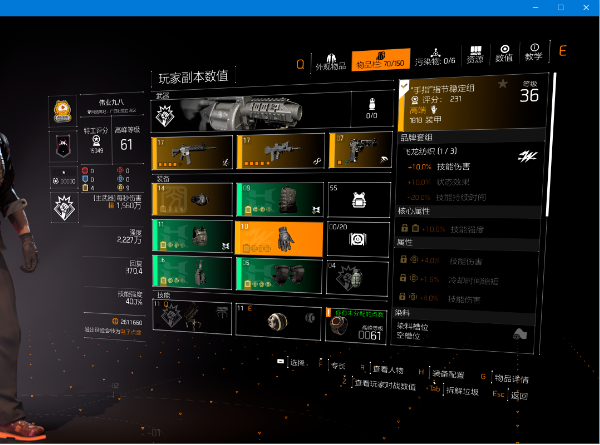Click the equipped checkmark on the item card
600x445 pixels.
pos(403,87)
